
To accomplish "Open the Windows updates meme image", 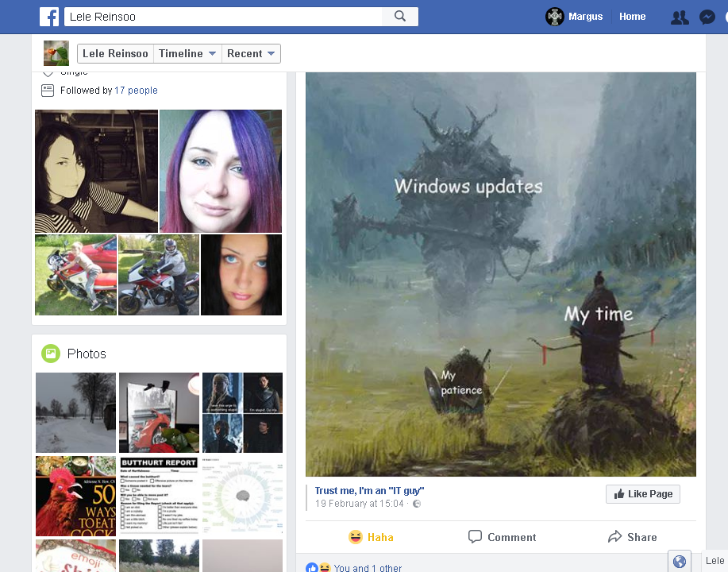I will click(x=500, y=274).
